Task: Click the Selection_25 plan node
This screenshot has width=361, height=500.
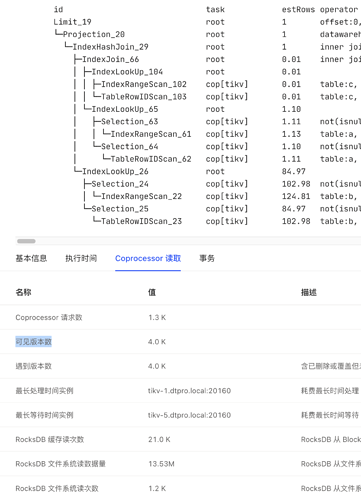Action: click(x=120, y=209)
